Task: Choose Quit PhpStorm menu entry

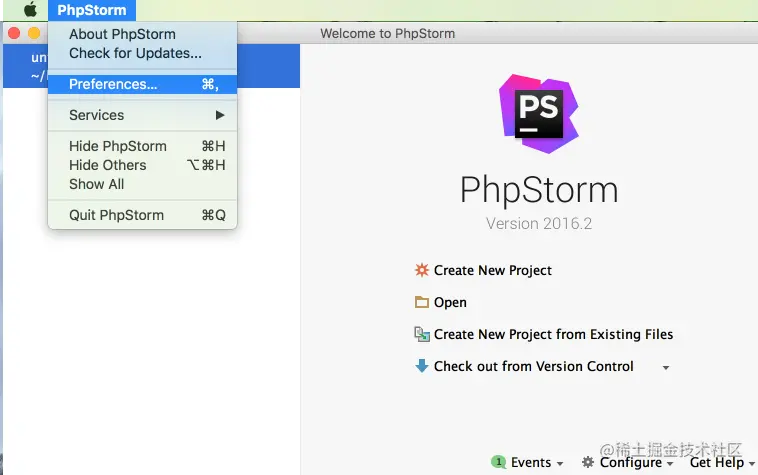Action: [143, 215]
